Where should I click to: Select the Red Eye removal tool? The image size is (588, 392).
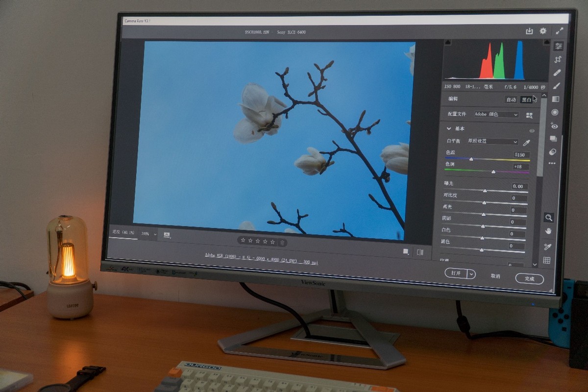coord(554,126)
